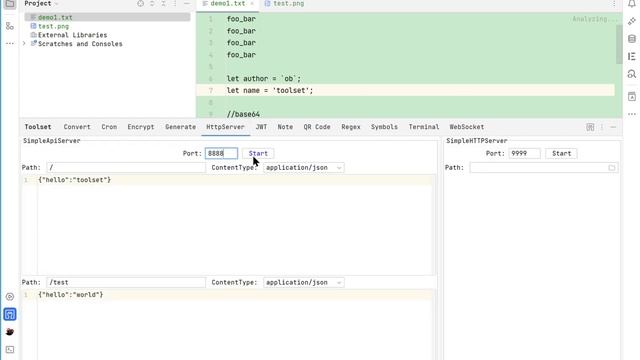
Task: Open the Project tool window folder icon
Action: (10, 4)
